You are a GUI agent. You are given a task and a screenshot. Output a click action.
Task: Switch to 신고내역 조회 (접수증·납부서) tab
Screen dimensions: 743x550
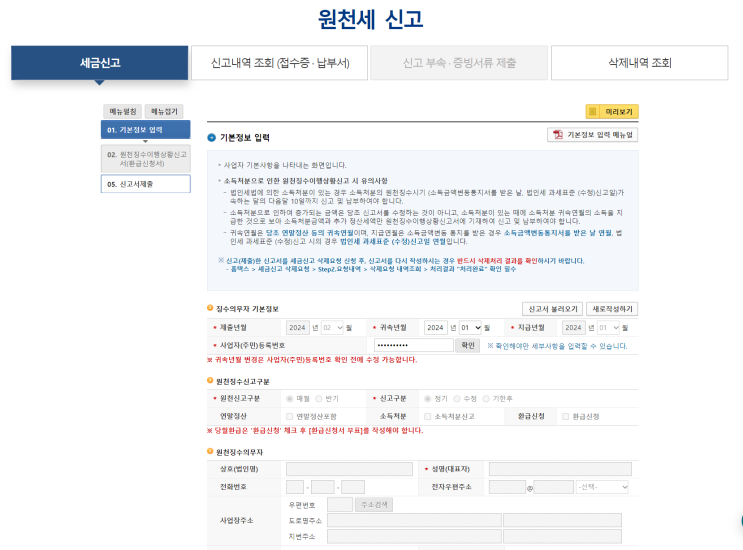[280, 63]
